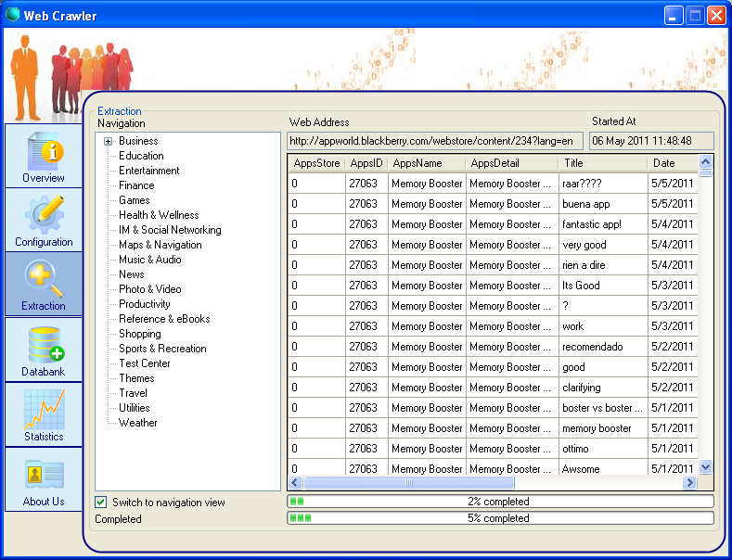
Task: Select the Travel category
Action: point(133,393)
